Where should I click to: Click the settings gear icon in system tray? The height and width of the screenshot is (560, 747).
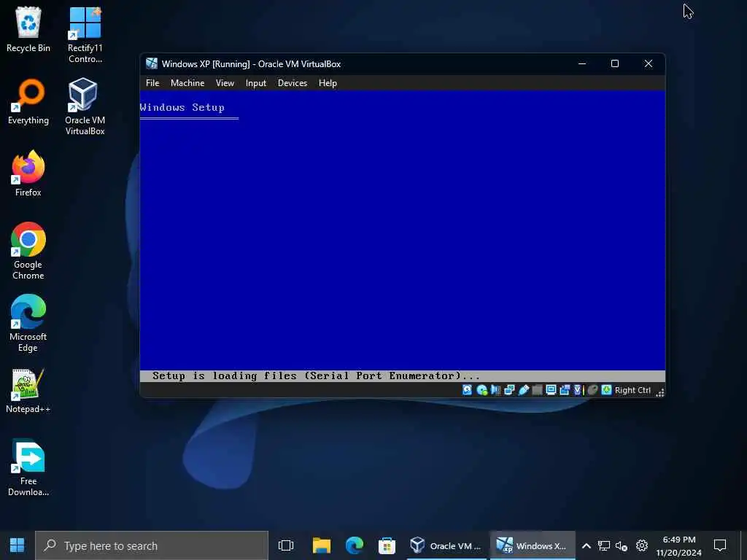coord(642,545)
